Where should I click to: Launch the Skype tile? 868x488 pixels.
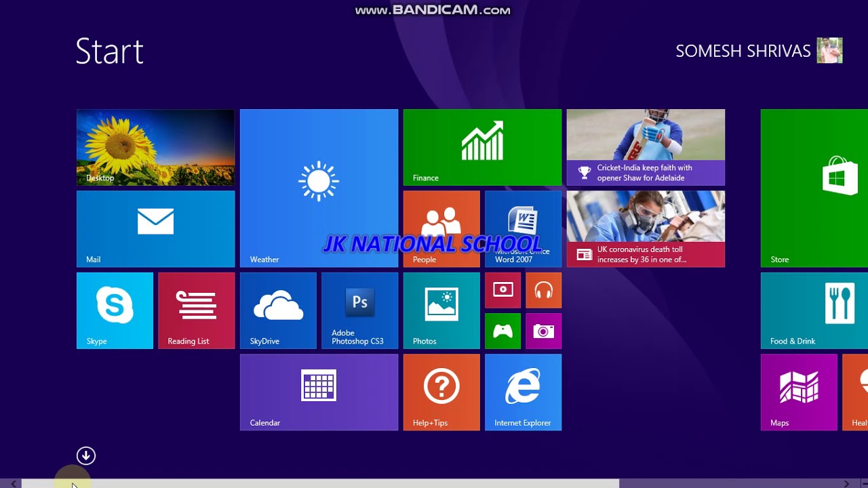[x=115, y=310]
